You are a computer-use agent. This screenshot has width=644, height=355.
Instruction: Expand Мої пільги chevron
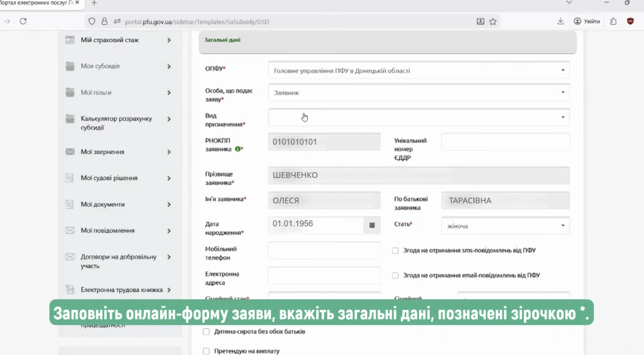point(169,93)
